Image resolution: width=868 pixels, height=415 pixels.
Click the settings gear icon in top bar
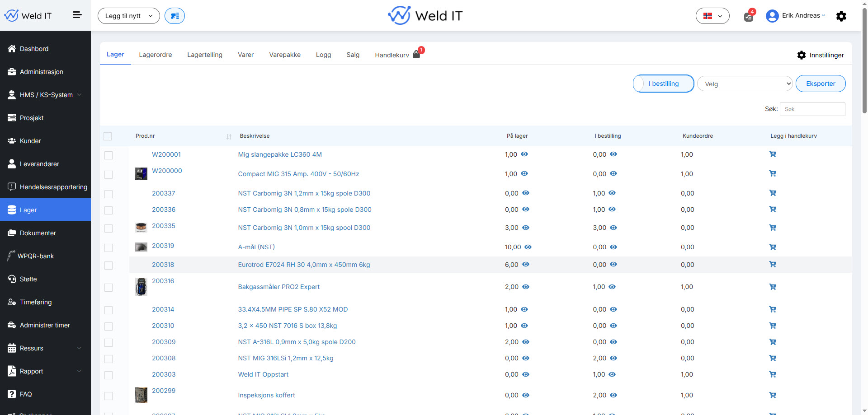pyautogui.click(x=841, y=16)
